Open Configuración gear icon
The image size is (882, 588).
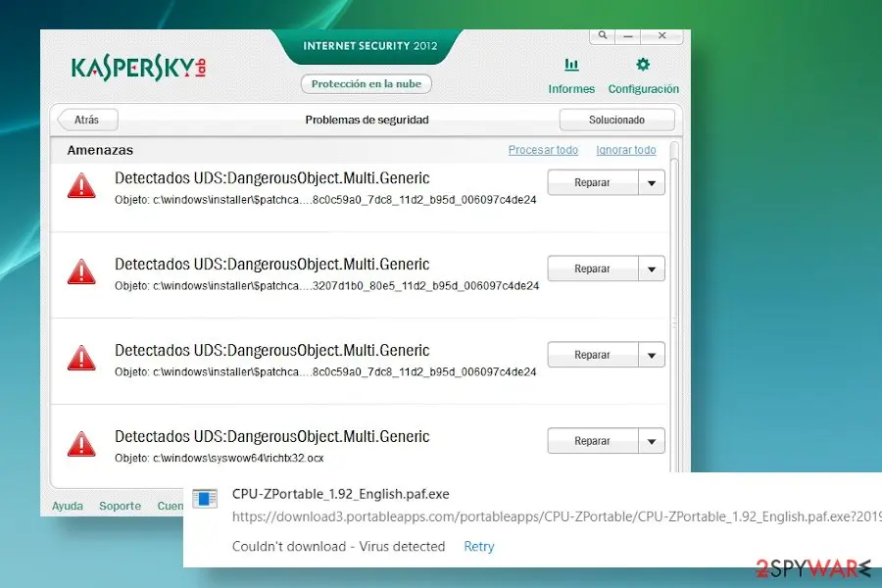point(643,65)
